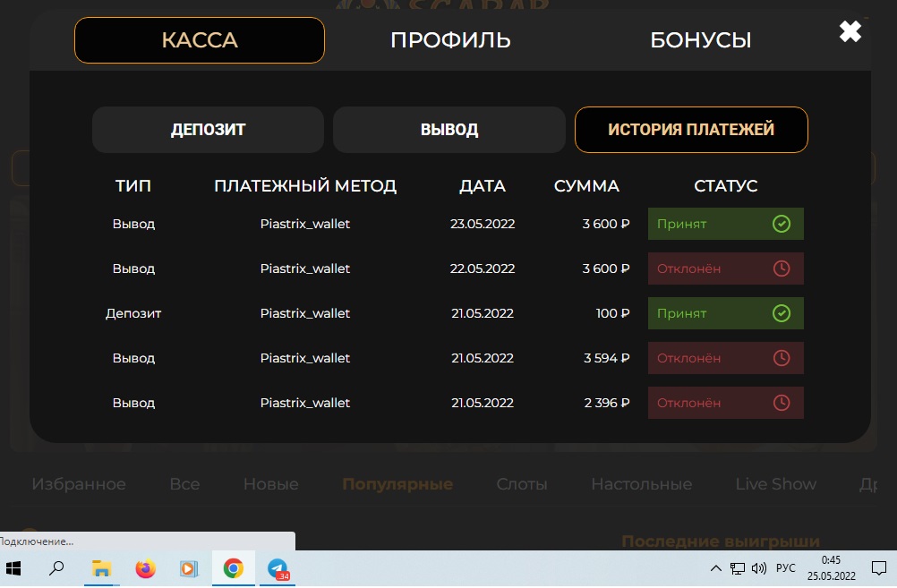Click the Депозит type cell

click(x=133, y=313)
